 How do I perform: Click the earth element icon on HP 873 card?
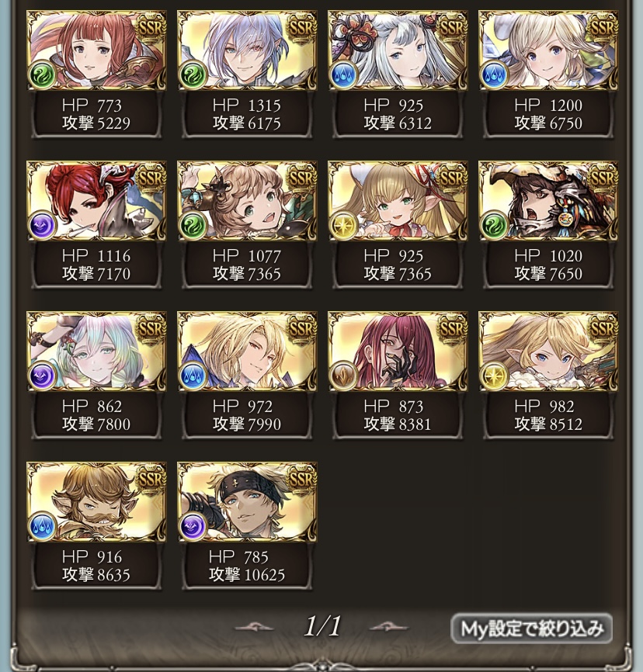tap(343, 376)
